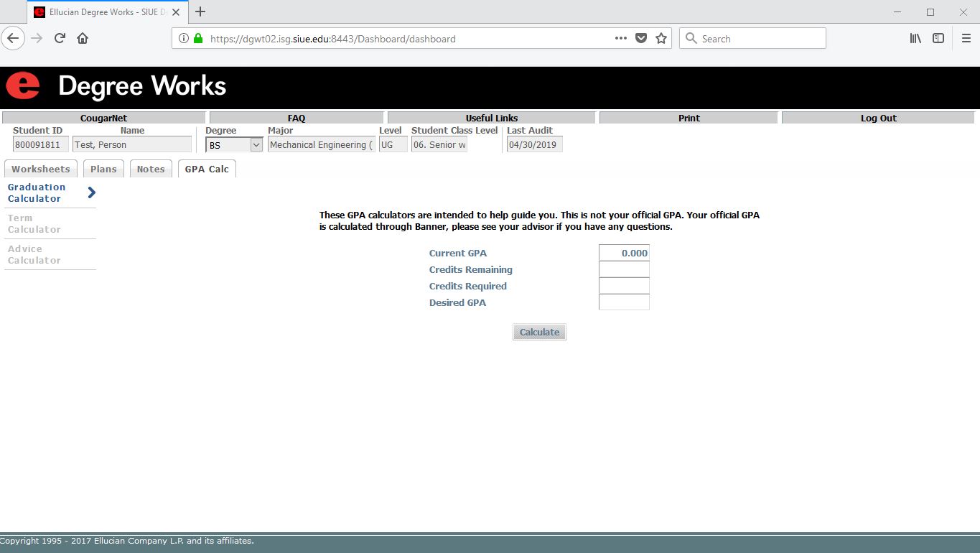Click the browser Home icon
The image size is (980, 553).
pos(83,39)
